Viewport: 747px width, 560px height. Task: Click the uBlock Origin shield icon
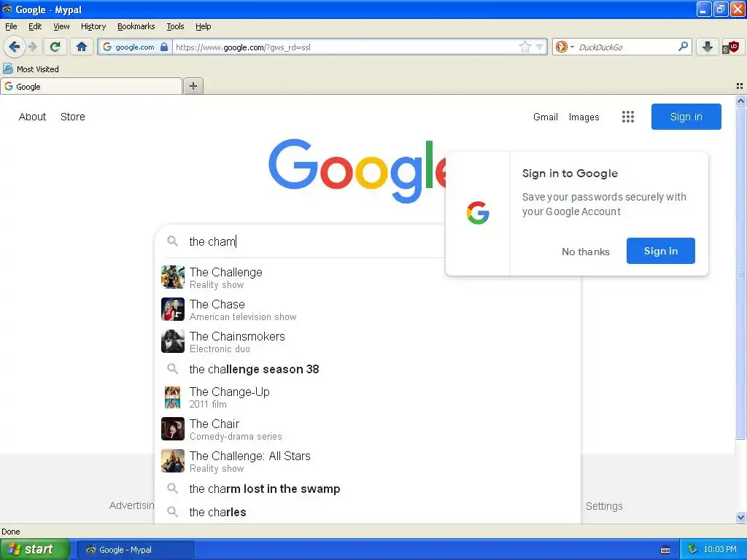731,47
